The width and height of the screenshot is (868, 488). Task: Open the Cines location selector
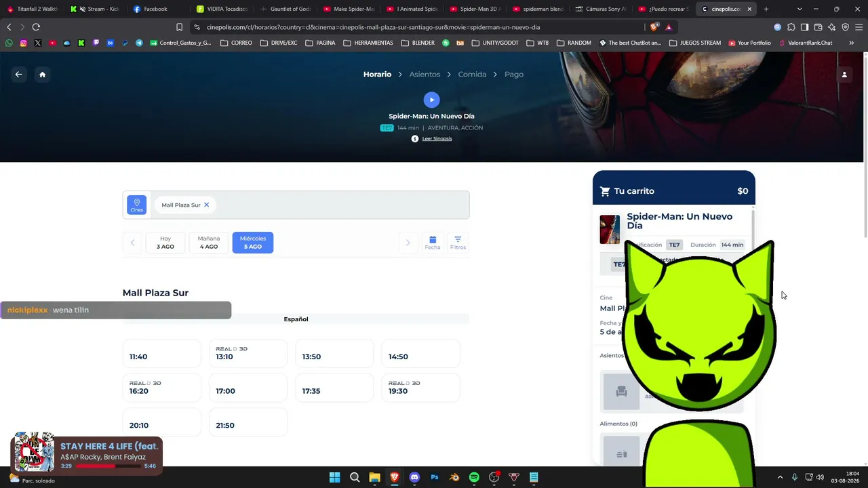click(x=137, y=205)
